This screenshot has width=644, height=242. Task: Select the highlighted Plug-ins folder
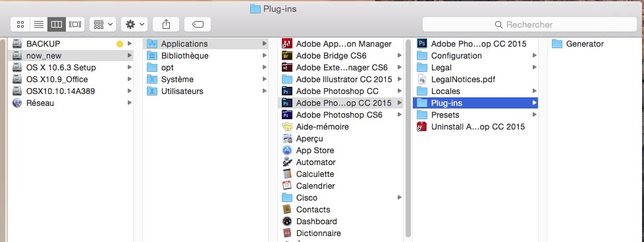point(475,103)
